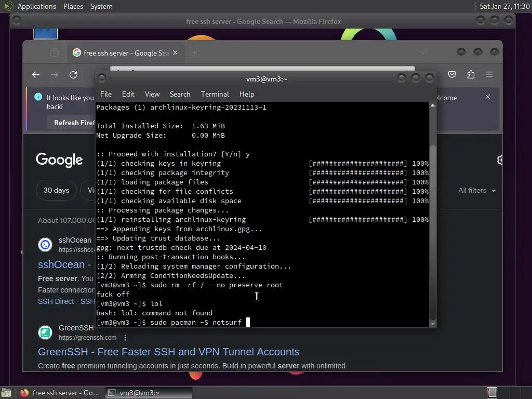This screenshot has width=532, height=399.
Task: Open the terminal View menu
Action: coord(152,95)
